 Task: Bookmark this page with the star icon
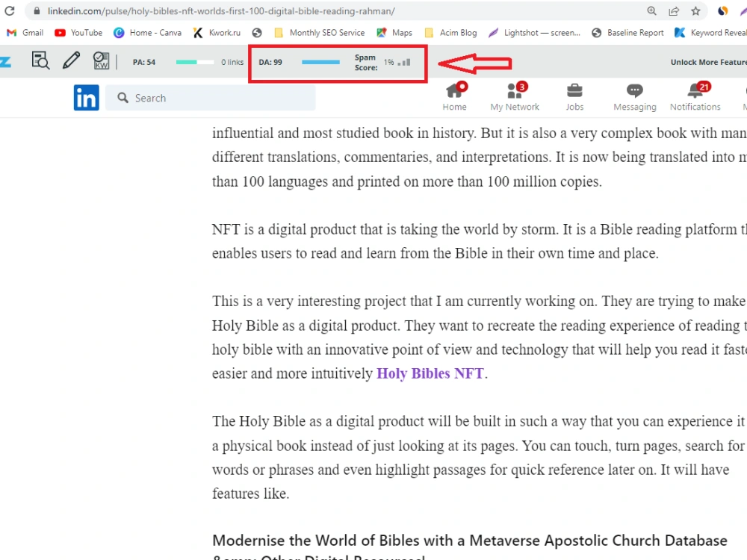pos(695,11)
